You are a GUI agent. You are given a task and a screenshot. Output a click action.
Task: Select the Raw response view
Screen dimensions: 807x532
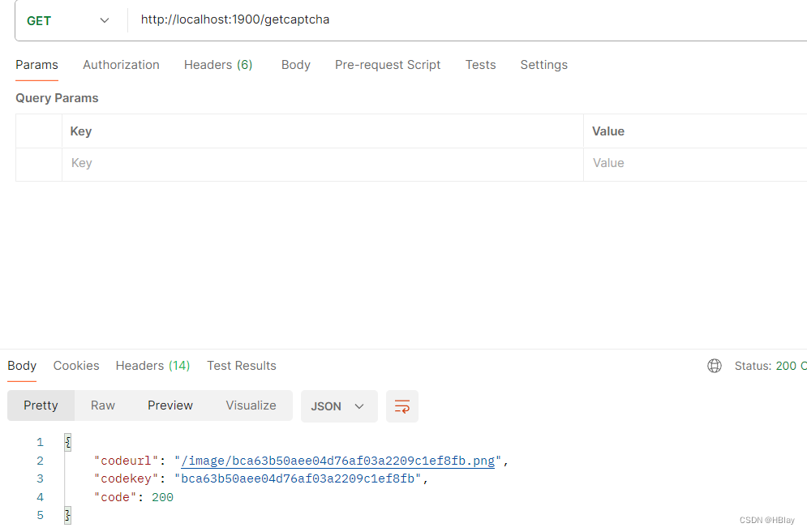click(x=102, y=405)
